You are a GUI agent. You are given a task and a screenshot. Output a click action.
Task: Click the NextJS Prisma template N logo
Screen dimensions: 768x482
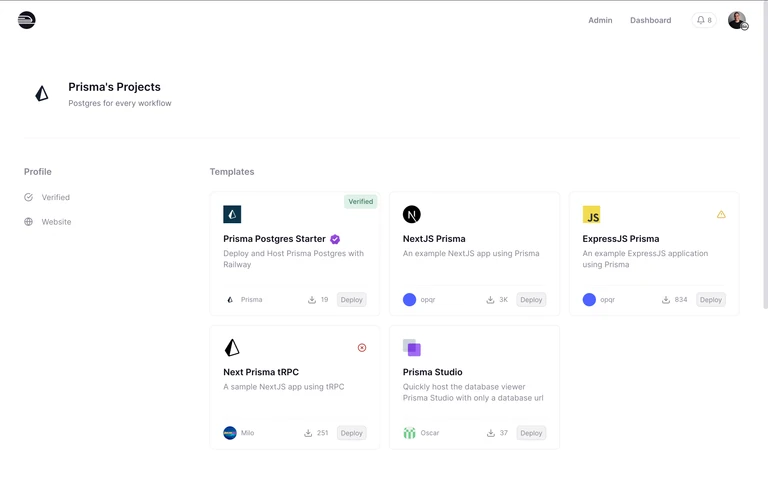coord(411,214)
